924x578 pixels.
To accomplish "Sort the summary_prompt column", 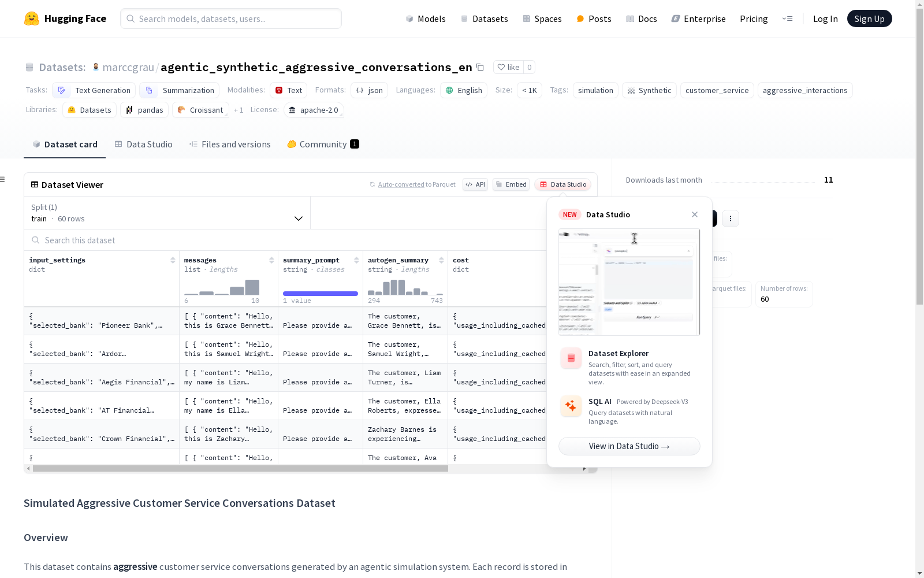I will [356, 260].
